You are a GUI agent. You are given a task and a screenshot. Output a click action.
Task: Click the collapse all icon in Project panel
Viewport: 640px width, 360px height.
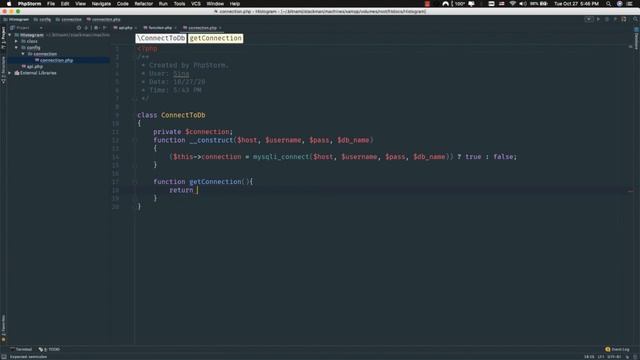point(87,28)
